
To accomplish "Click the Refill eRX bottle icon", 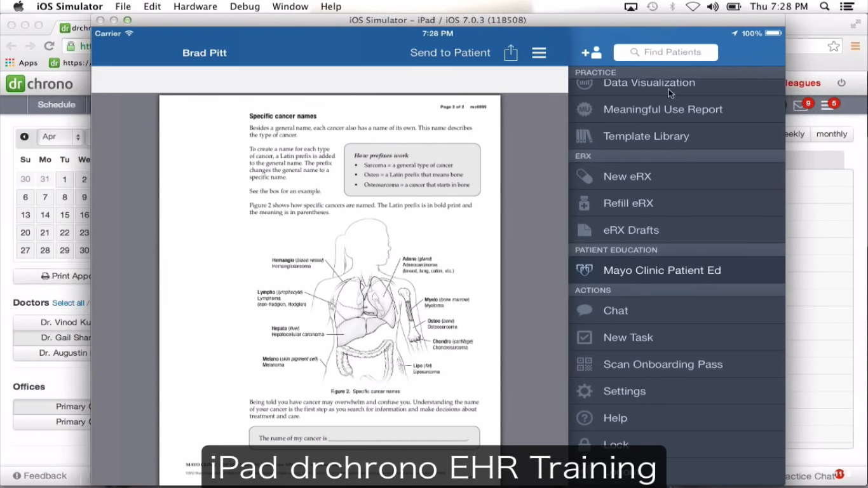I will pos(584,203).
